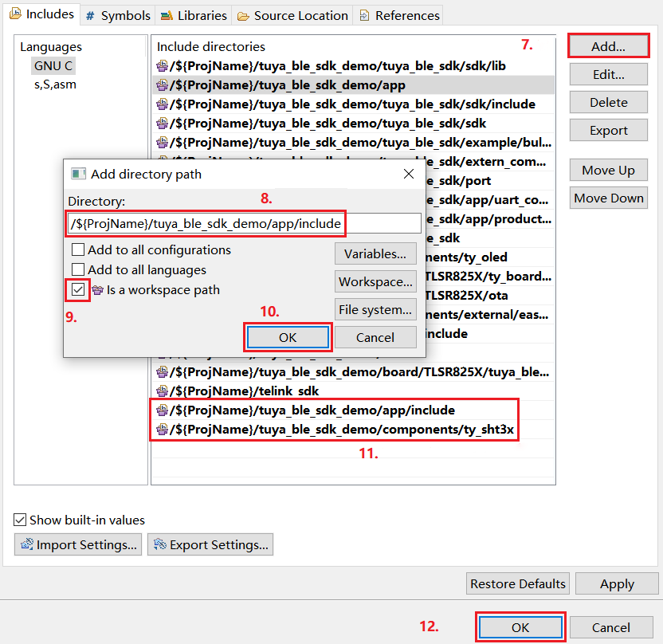This screenshot has width=663, height=644.
Task: Select the board/TLSR825X/tuya_ble... path row
Action: click(x=353, y=372)
